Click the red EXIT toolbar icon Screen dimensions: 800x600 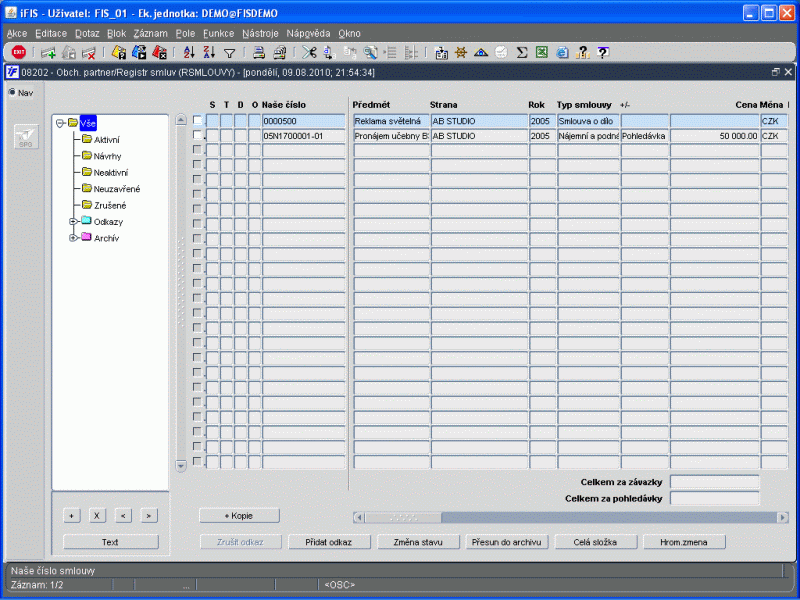19,52
